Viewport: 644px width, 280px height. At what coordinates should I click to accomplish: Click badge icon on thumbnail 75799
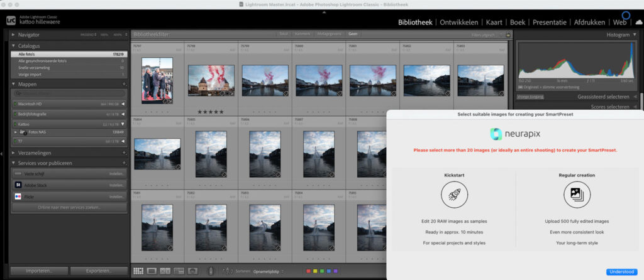coord(285,94)
